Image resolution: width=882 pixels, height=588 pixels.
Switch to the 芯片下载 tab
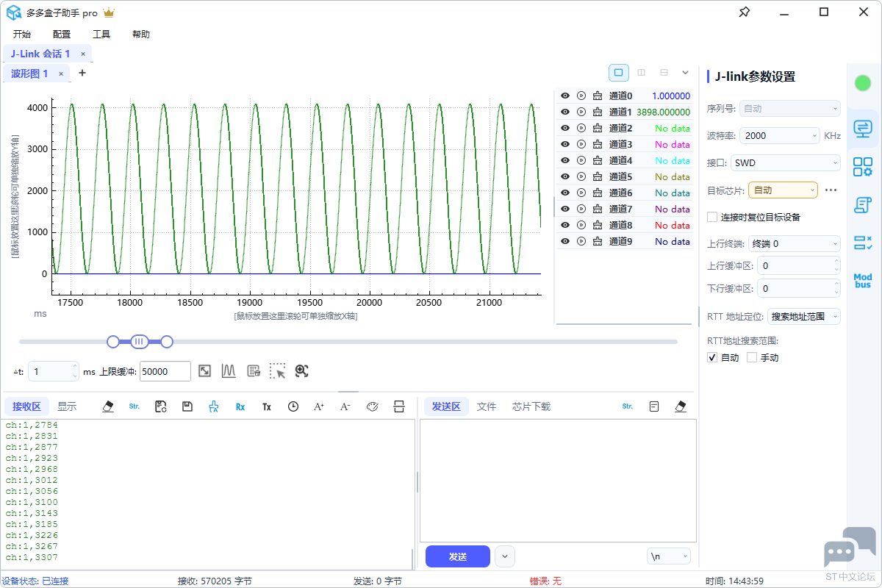(x=531, y=406)
